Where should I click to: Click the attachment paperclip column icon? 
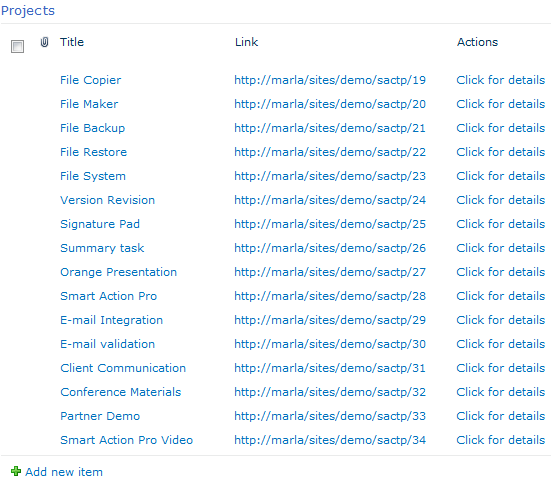click(44, 42)
